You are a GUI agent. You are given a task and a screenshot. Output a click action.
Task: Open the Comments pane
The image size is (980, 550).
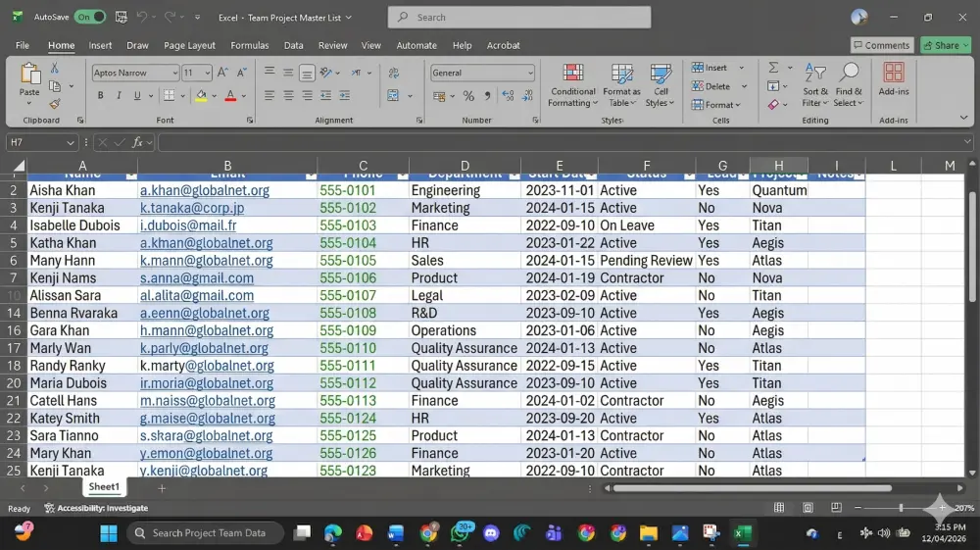881,45
